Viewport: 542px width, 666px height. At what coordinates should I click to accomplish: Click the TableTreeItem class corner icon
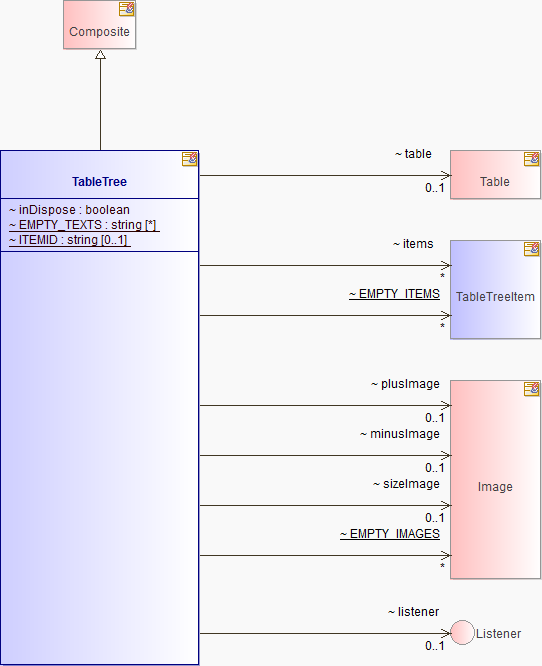(531, 249)
